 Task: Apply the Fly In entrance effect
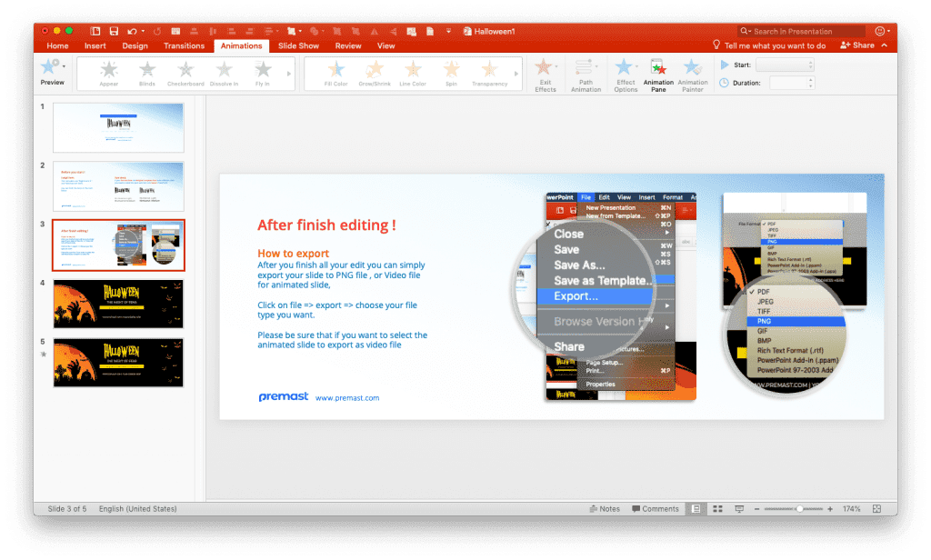pyautogui.click(x=263, y=74)
